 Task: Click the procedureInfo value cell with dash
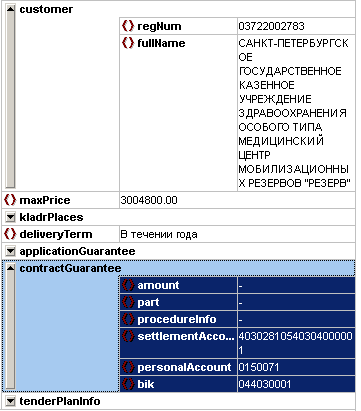coord(296,319)
